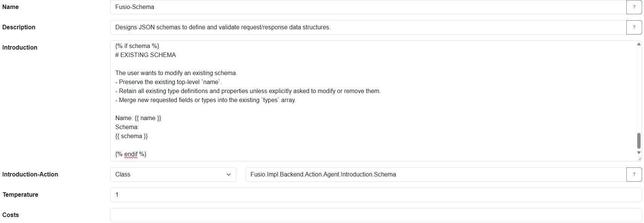Click the Name label
Screen dimensions: 644x223
coord(11,7)
